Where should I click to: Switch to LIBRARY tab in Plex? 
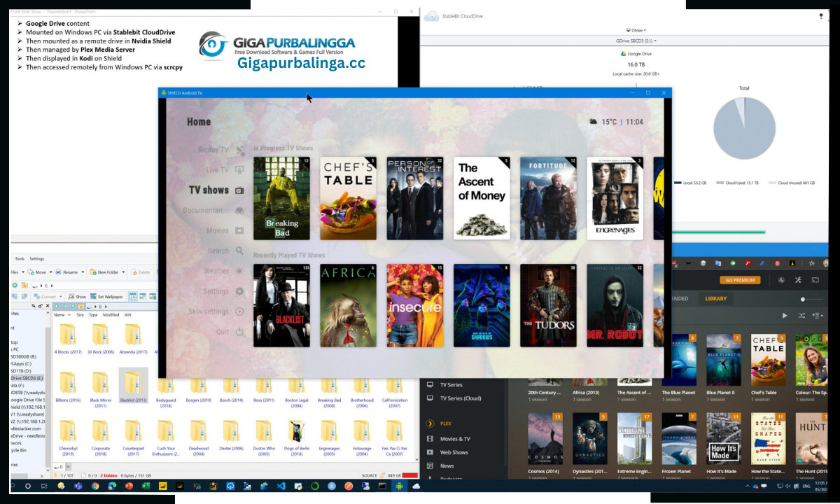(x=715, y=299)
